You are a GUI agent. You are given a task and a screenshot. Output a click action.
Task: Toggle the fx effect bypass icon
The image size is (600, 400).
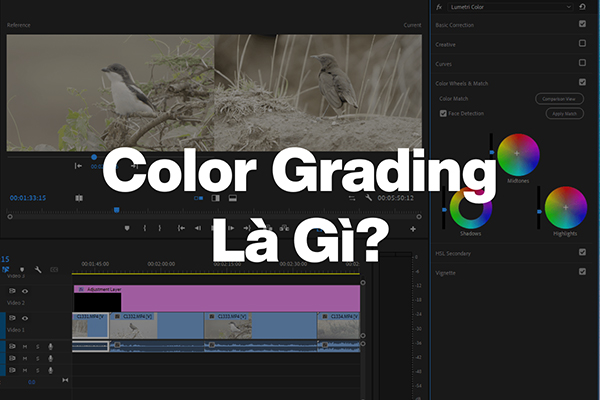tap(439, 7)
